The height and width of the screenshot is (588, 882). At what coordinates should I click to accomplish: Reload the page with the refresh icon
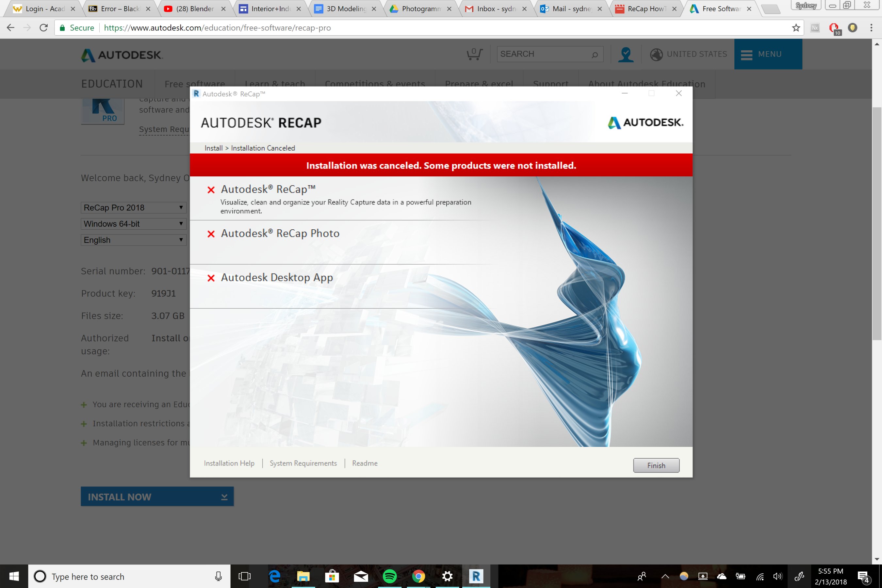pos(43,28)
